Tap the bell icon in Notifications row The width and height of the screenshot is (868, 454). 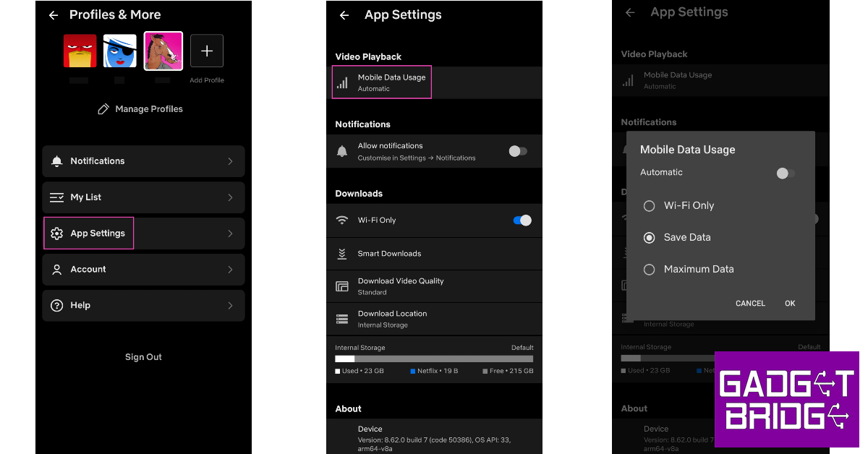tap(57, 161)
